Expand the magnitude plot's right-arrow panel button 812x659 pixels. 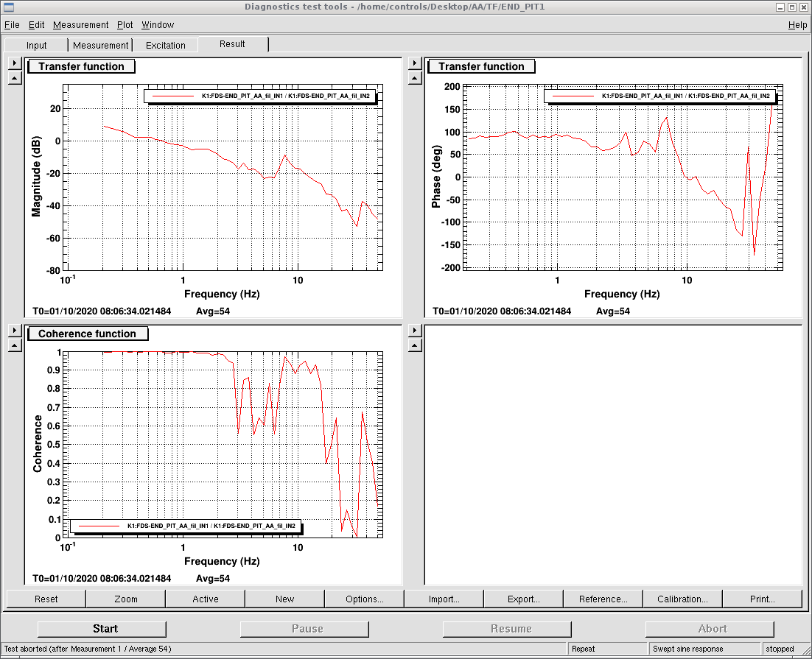15,63
